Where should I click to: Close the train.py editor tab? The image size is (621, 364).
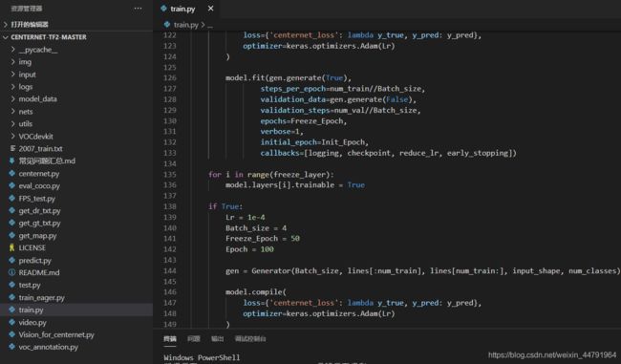[211, 9]
